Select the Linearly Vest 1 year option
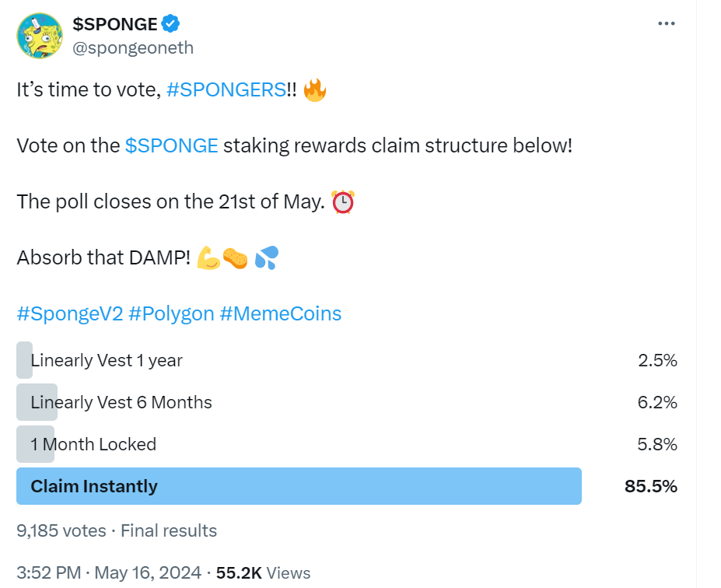Viewport: 721px width, 588px height. pos(347,360)
